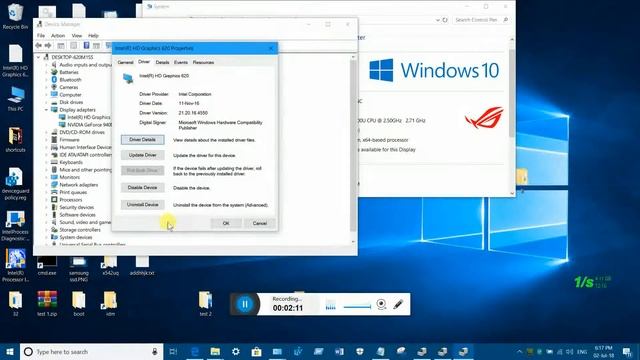
Task: Click the Uninstall Device button
Action: tap(142, 204)
